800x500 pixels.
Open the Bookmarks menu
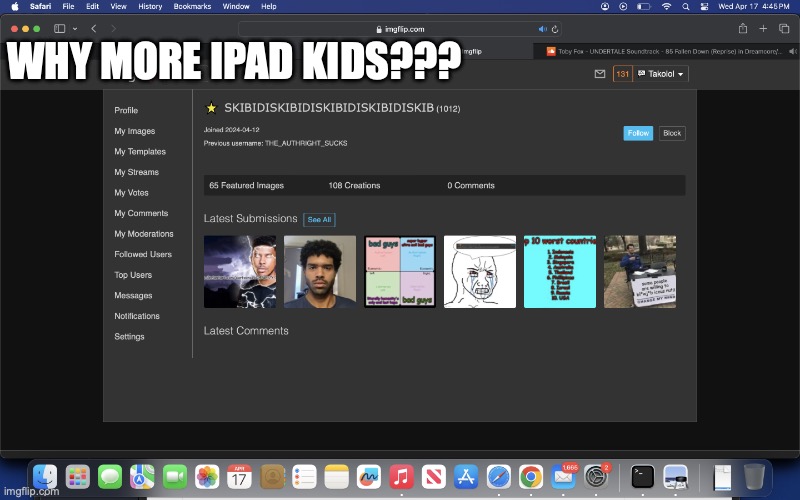pyautogui.click(x=192, y=7)
